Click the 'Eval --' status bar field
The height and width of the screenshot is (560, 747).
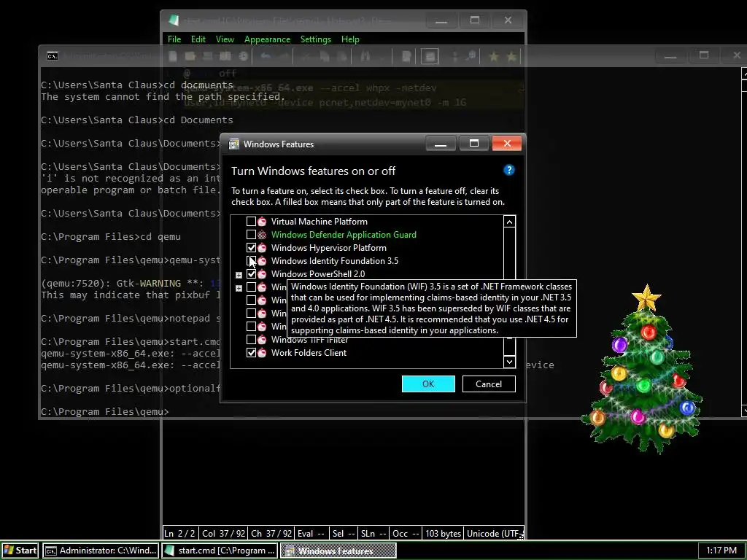(311, 533)
